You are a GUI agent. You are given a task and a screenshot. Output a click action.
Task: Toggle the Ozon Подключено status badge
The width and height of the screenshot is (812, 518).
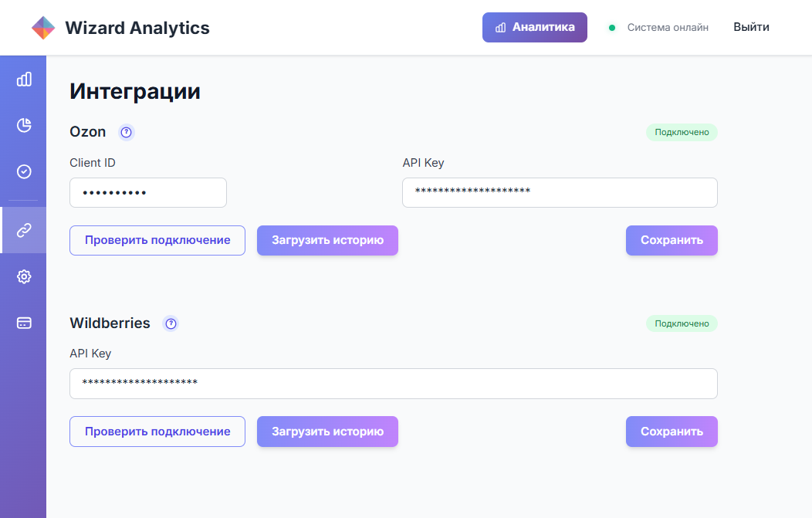(682, 132)
